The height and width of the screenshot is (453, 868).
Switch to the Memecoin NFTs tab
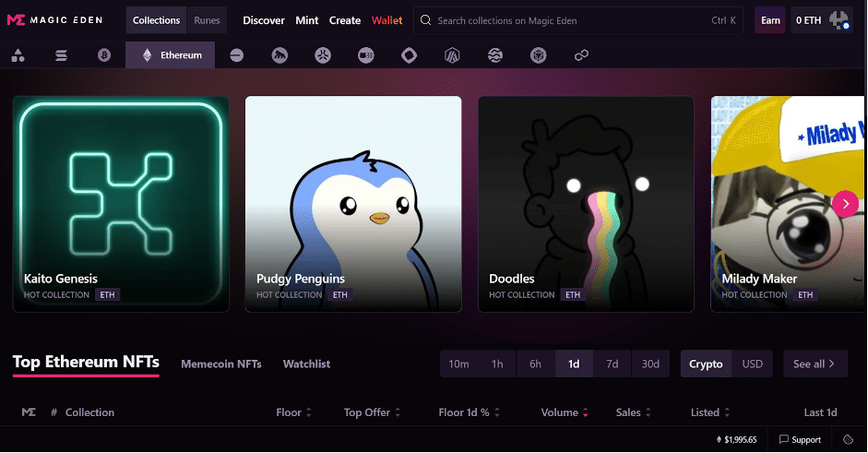[220, 364]
